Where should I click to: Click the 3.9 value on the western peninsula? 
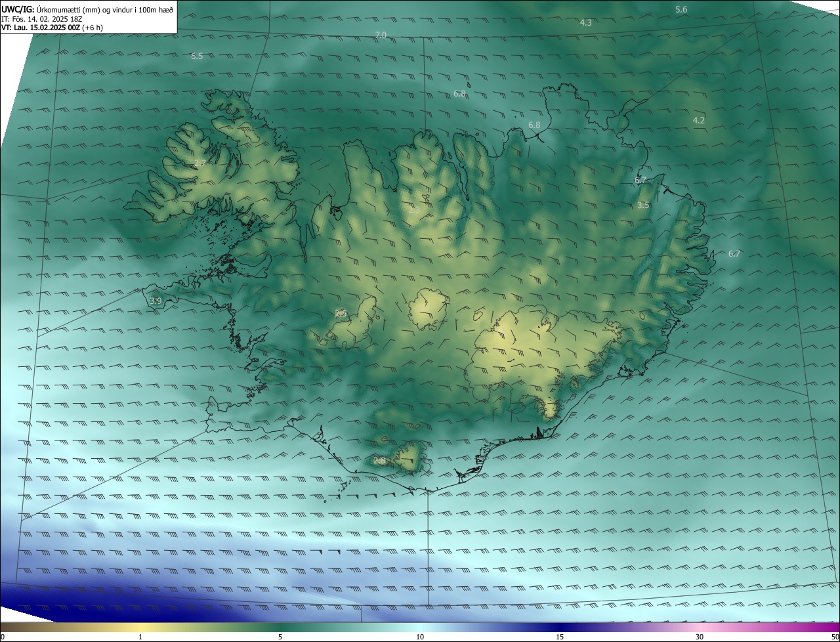156,301
